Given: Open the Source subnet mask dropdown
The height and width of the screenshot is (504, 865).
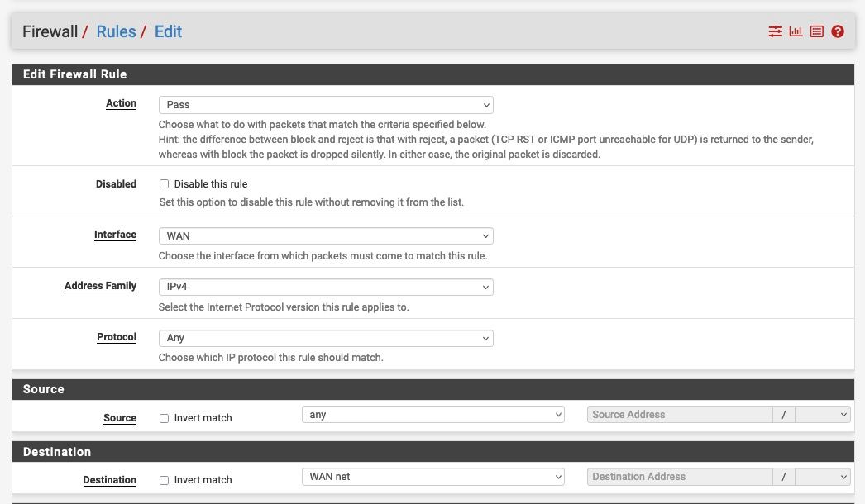Looking at the screenshot, I should [x=822, y=415].
